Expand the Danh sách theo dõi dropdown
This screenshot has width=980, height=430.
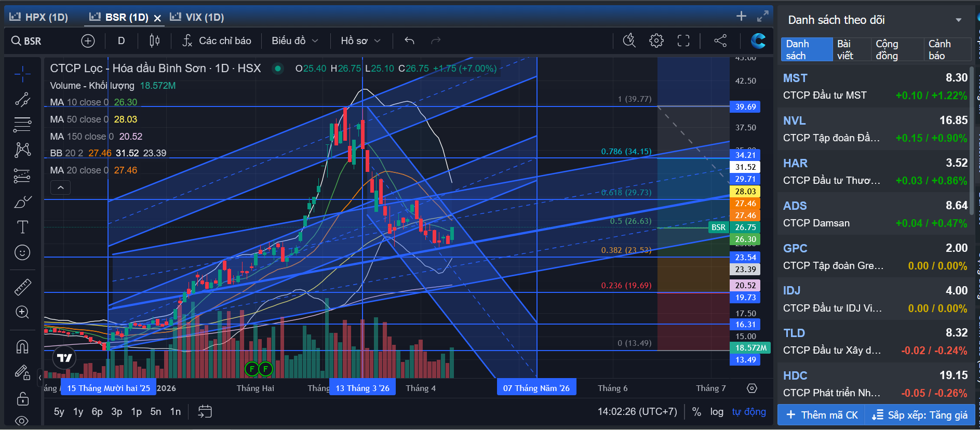(958, 20)
